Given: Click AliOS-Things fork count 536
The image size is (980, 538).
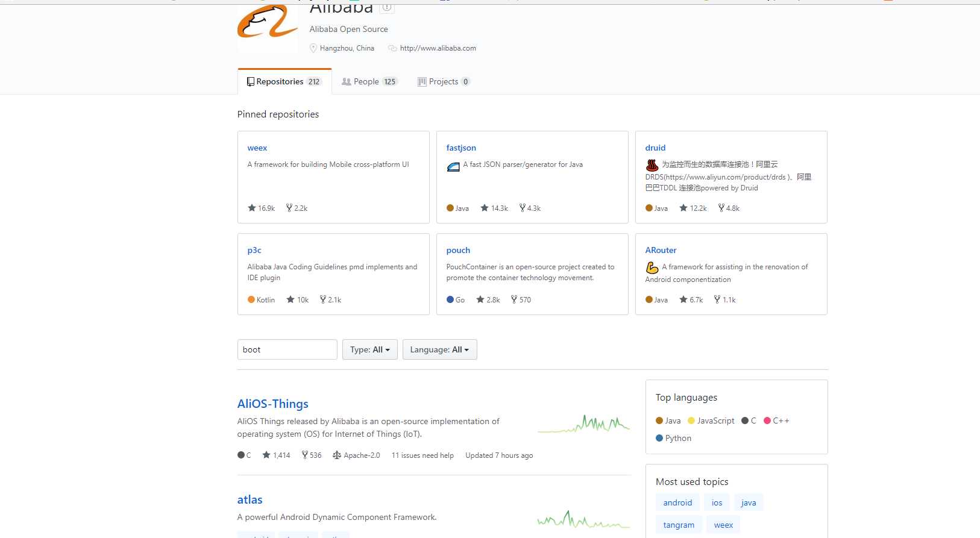Looking at the screenshot, I should (x=312, y=455).
